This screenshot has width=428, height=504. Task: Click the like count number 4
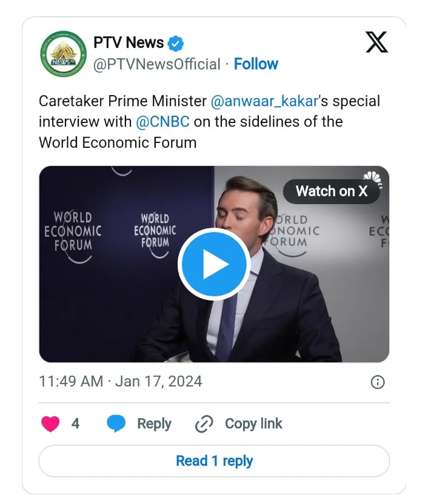75,423
